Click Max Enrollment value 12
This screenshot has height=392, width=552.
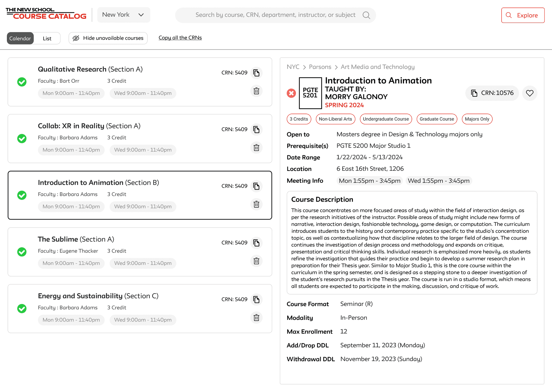[344, 331]
